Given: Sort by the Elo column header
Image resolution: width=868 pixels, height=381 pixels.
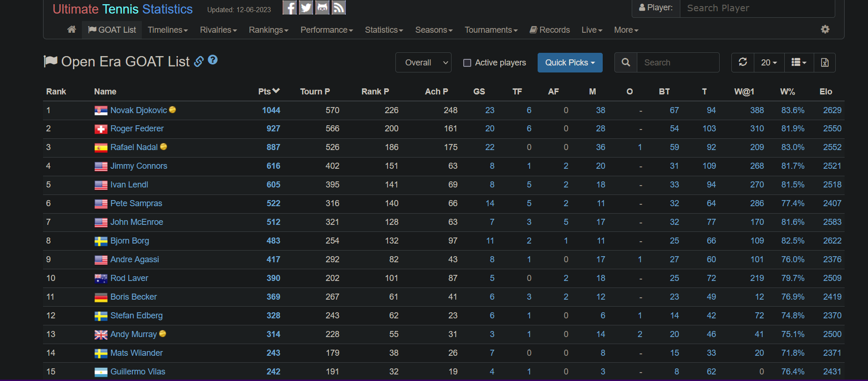Looking at the screenshot, I should coord(825,92).
